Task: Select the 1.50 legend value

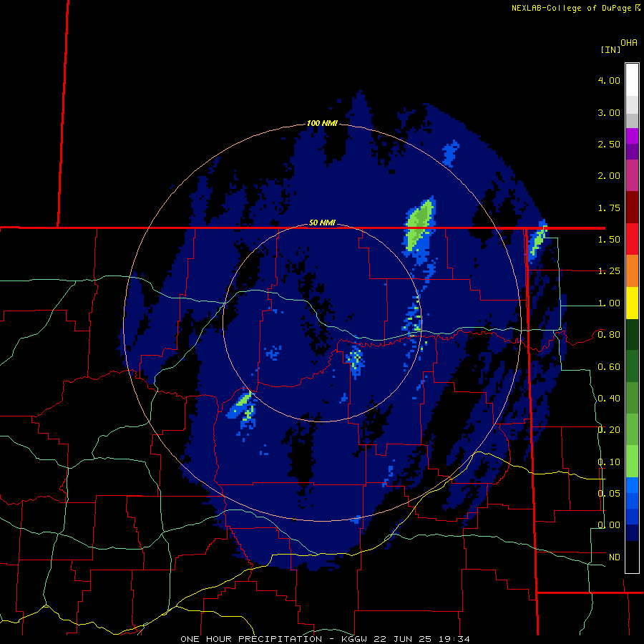Action: click(609, 240)
